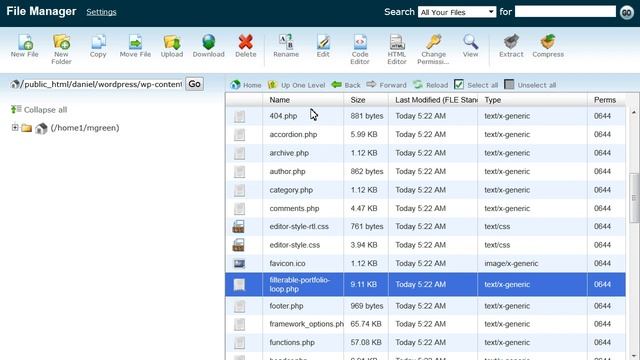Click 65.74 KB size cell
Viewport: 640px width, 360px height.
tap(366, 324)
